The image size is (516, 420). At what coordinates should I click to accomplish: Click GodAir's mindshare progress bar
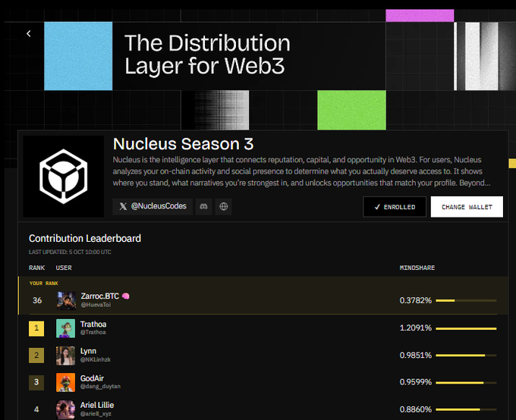(x=466, y=383)
